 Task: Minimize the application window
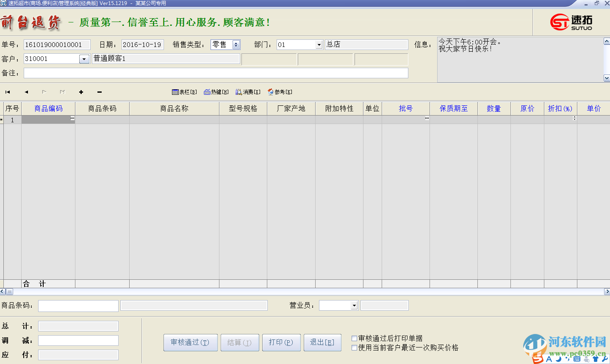[586, 3]
